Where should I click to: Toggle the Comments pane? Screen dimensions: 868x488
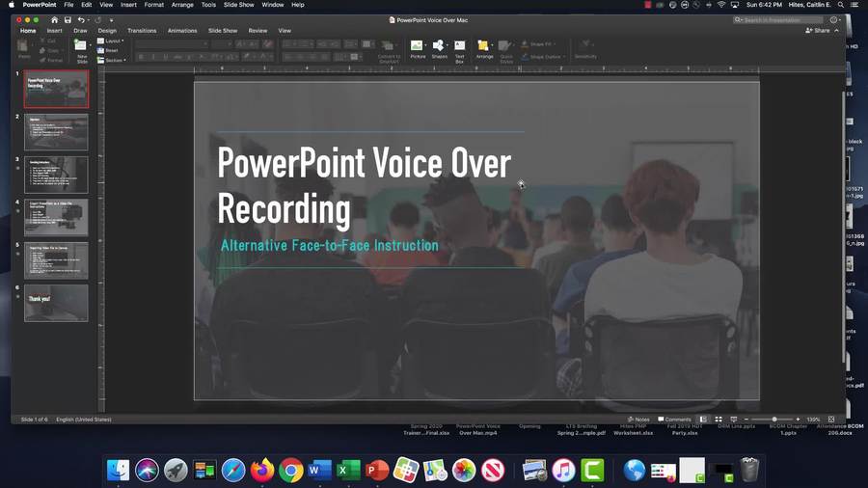click(674, 420)
